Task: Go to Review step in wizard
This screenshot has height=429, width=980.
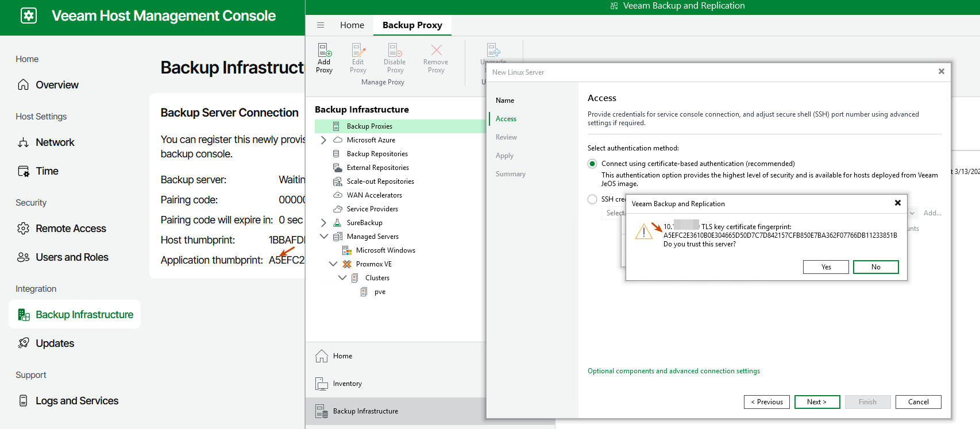Action: coord(506,137)
